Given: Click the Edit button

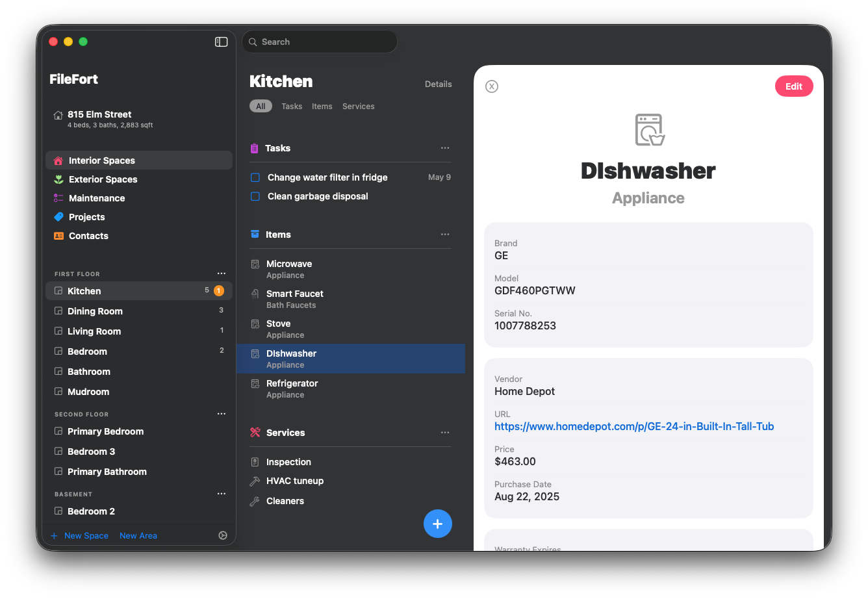Looking at the screenshot, I should coord(794,86).
